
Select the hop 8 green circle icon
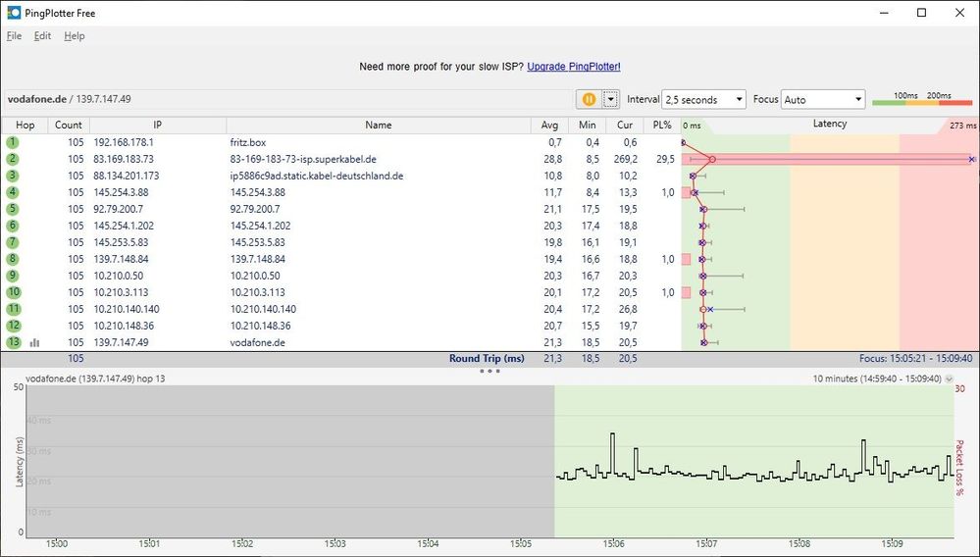pos(13,259)
